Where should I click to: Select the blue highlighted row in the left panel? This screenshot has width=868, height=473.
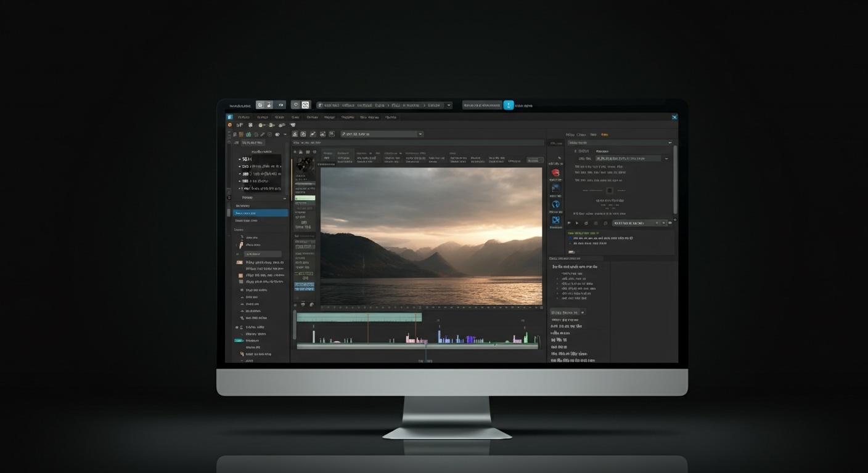coord(260,213)
